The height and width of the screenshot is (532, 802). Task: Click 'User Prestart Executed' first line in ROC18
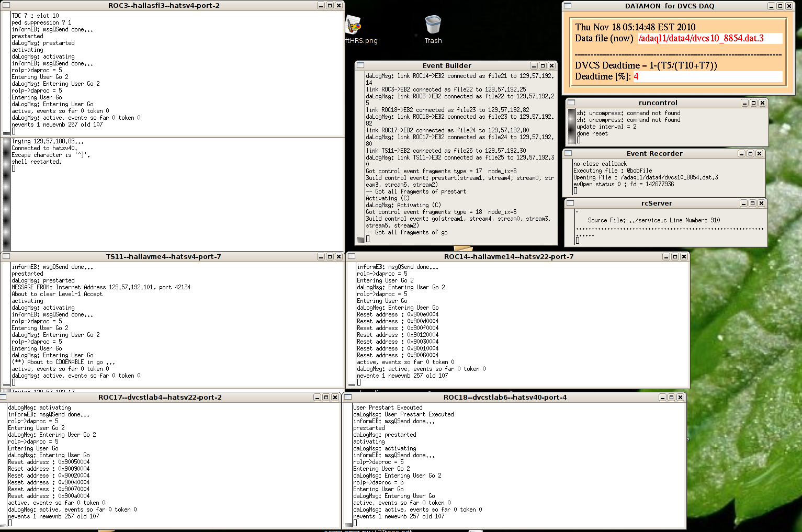pos(388,408)
